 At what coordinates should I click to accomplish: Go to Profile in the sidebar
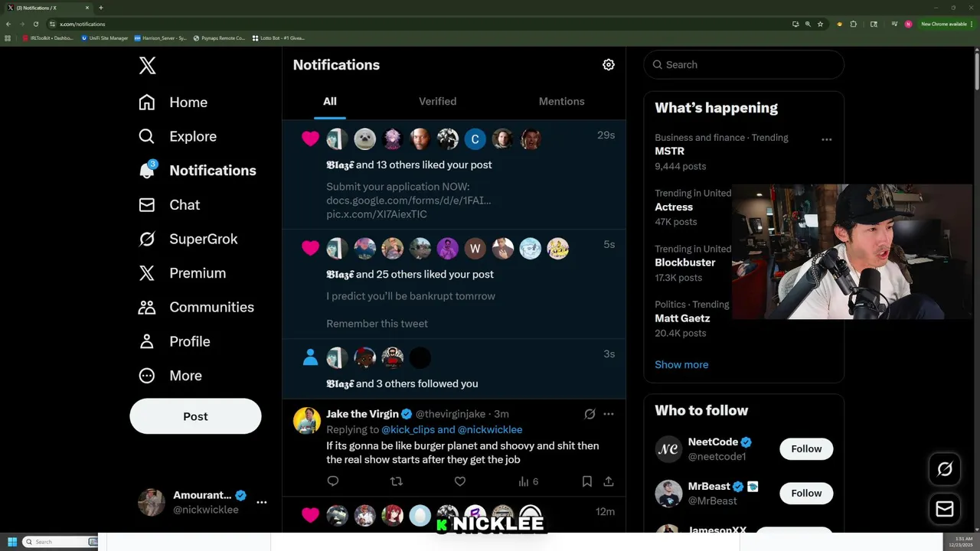174,341
